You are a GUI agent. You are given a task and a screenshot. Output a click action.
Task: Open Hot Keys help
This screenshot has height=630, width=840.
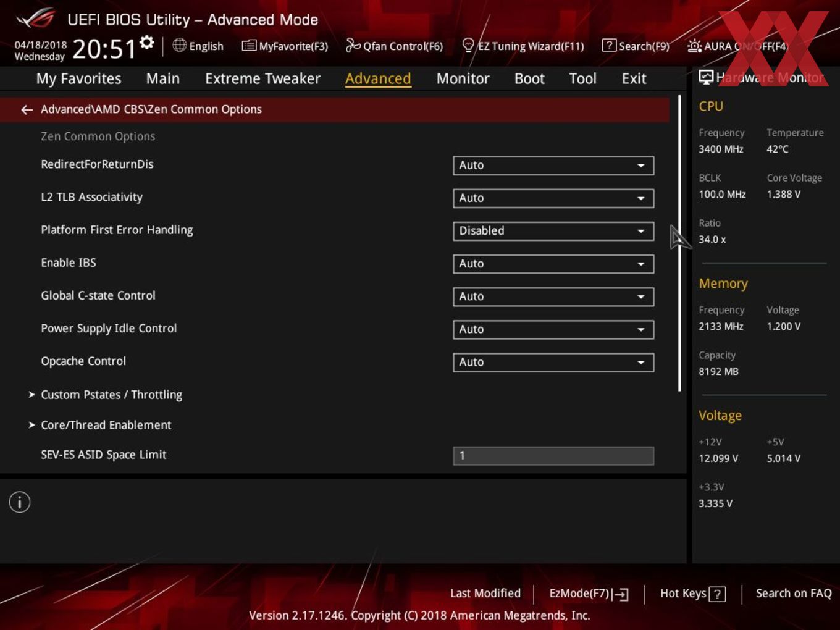692,594
